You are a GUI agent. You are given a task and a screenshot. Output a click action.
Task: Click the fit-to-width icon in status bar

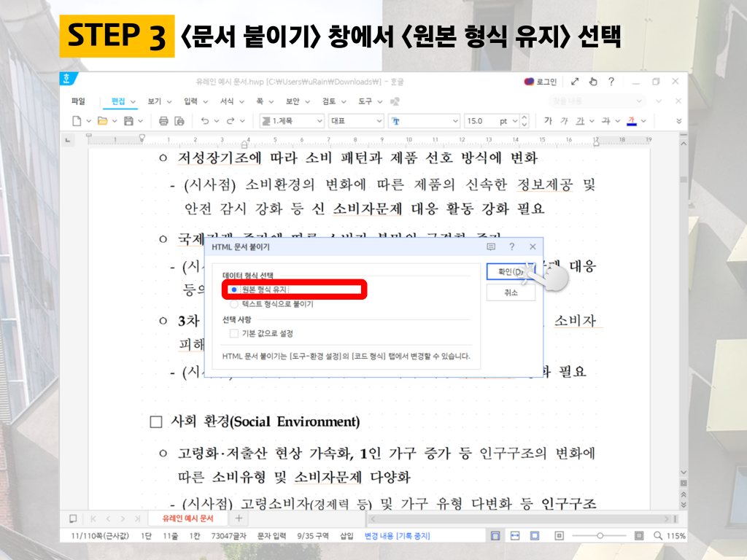coord(515,536)
